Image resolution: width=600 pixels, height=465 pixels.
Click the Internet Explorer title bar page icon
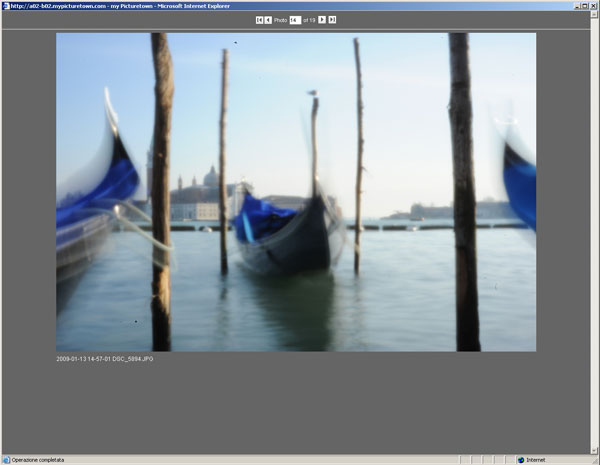click(5, 6)
